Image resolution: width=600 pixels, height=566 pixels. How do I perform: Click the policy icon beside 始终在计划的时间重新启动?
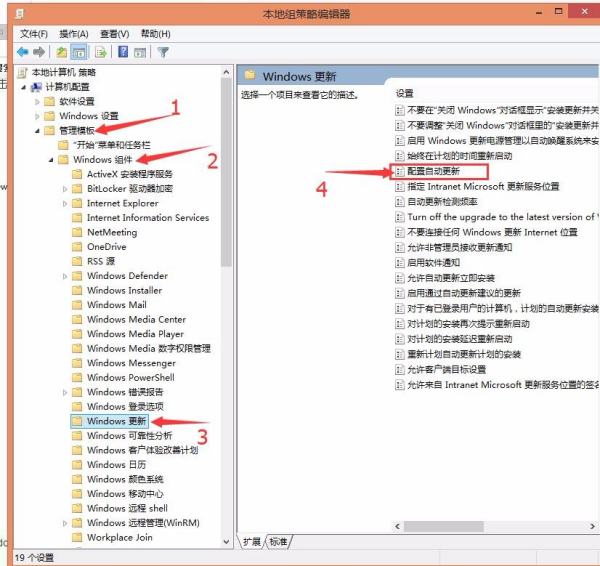[399, 156]
